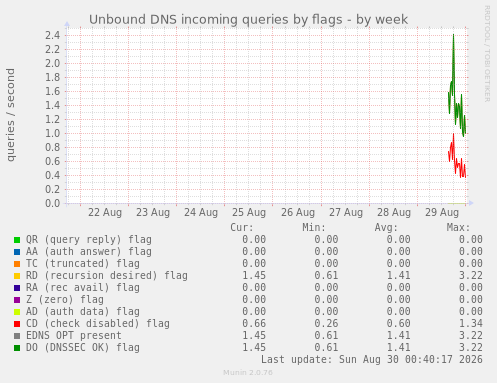The height and width of the screenshot is (383, 497).
Task: Click the '22 Aug' x-axis label
Action: [x=105, y=212]
